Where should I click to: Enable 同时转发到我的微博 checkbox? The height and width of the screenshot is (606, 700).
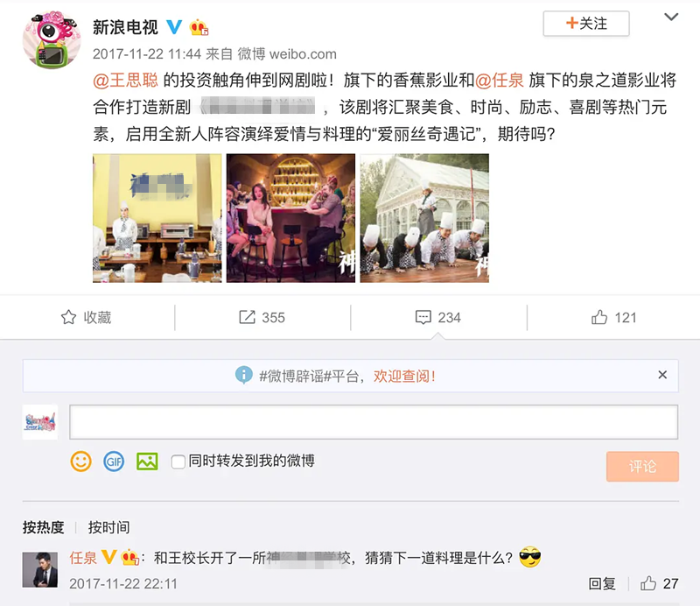click(178, 462)
